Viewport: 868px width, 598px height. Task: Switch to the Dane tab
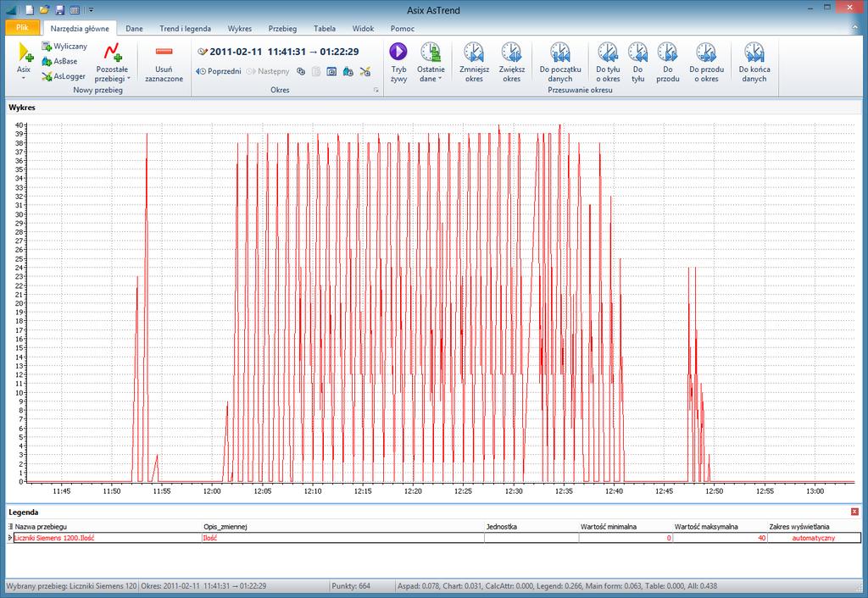coord(134,28)
